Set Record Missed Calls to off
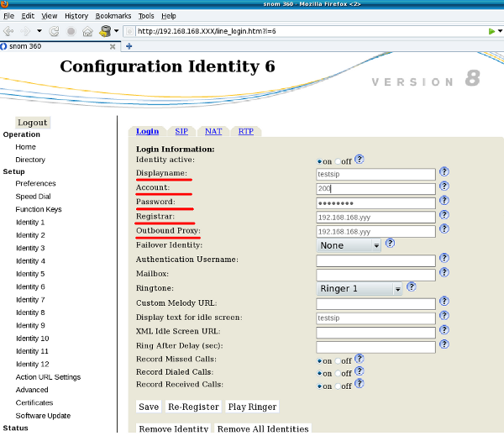The height and width of the screenshot is (436, 504). [338, 361]
